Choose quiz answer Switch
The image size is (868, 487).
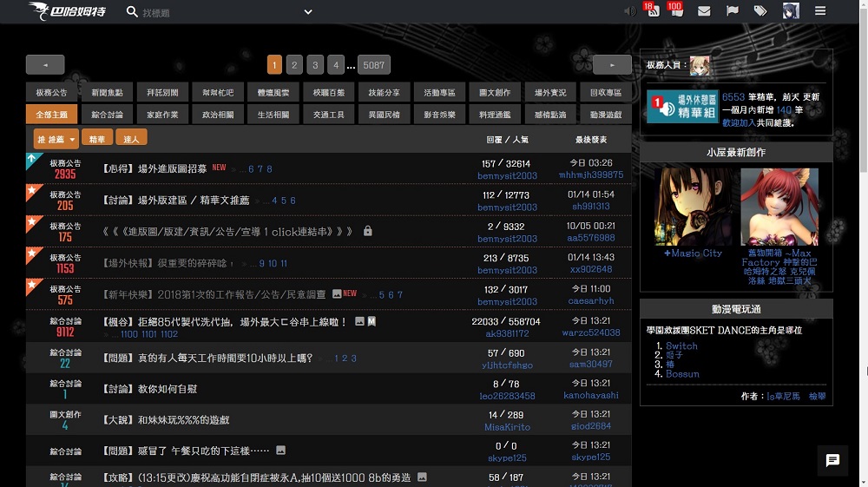click(681, 346)
